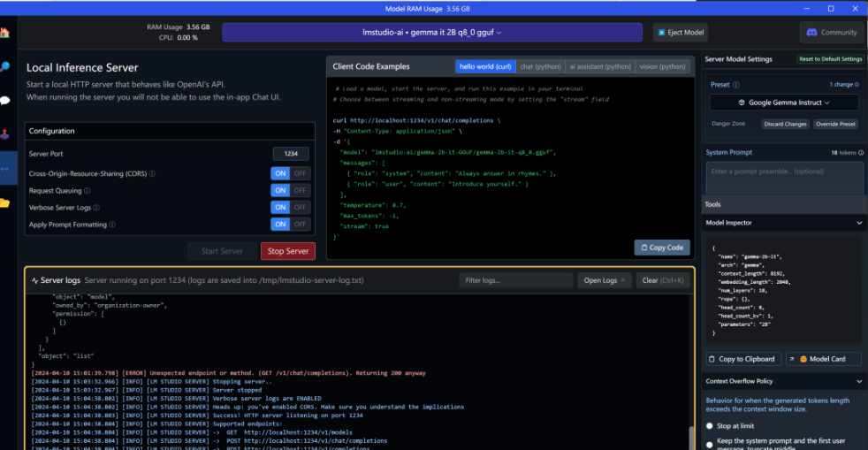Viewport: 868px width, 450px height.
Task: Click the info icon beside Verbose Server Logs
Action: 95,208
